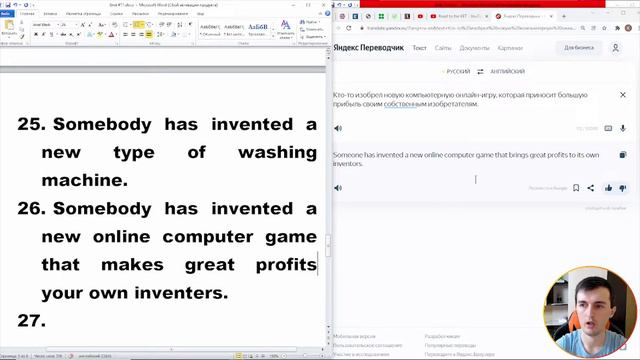Open the Images section in Yandex Translate
Image resolution: width=640 pixels, height=360 pixels.
[510, 48]
